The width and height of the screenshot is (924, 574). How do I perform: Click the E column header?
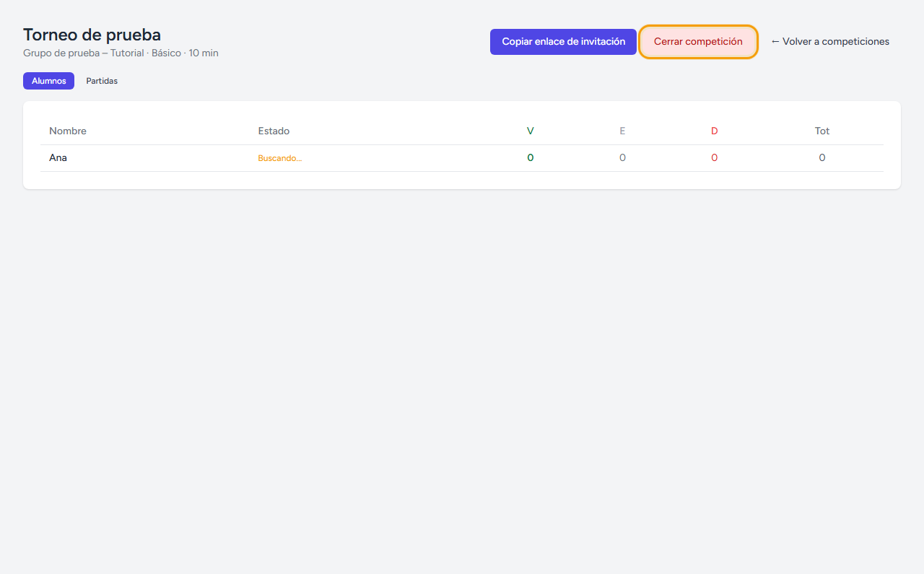622,131
